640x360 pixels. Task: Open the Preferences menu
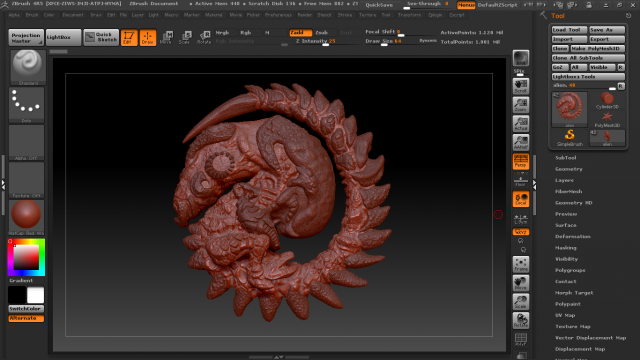tap(278, 15)
